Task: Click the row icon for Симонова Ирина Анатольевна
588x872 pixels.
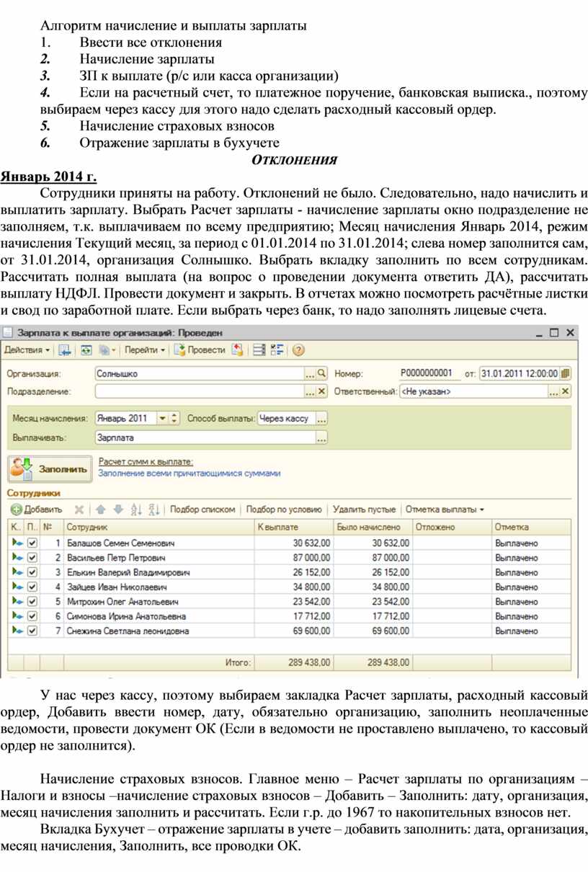Action: click(17, 616)
